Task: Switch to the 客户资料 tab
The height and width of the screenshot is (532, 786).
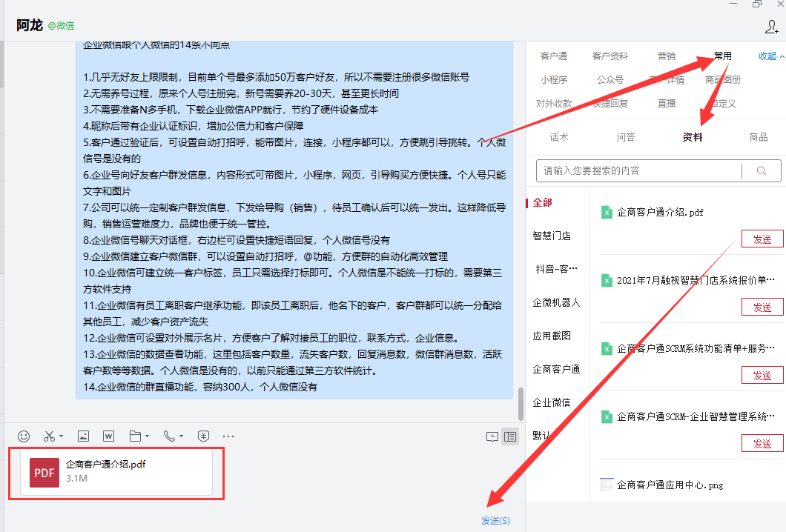Action: point(610,56)
